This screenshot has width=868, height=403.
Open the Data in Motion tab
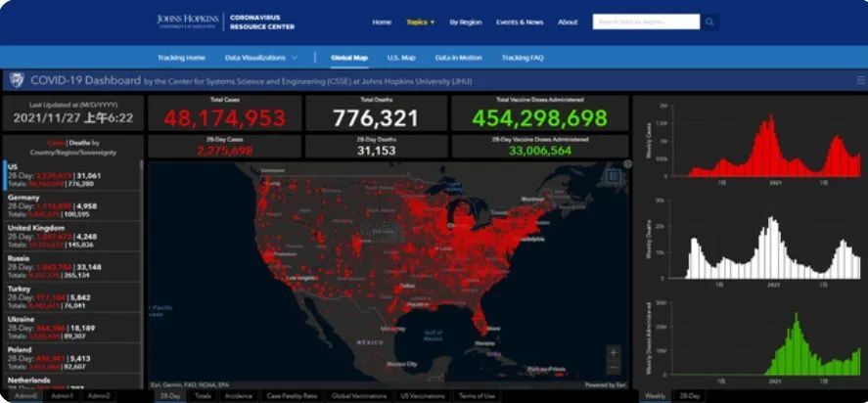click(458, 58)
